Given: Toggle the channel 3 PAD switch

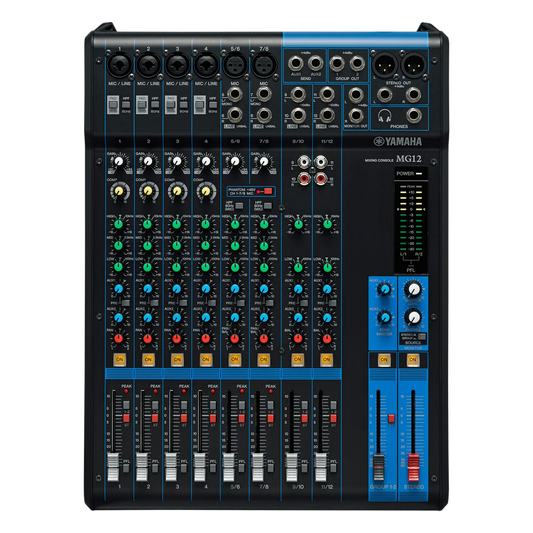Looking at the screenshot, I should 170,105.
